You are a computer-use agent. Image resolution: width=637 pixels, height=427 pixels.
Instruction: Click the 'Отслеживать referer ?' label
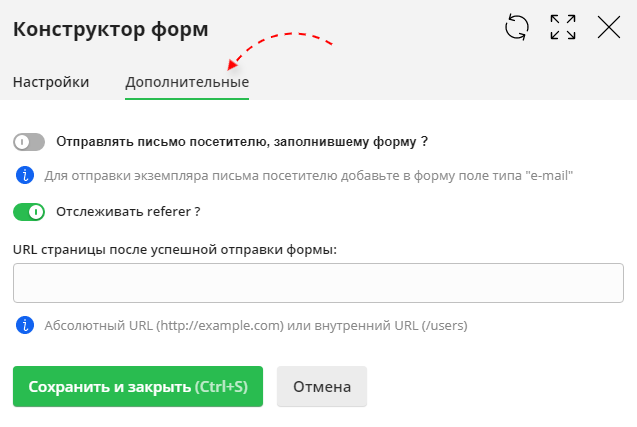[129, 211]
